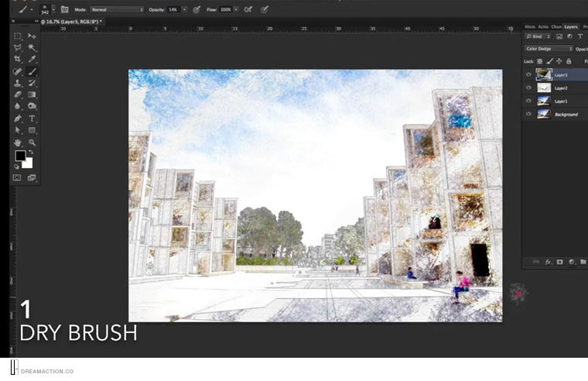Select the Gradient tool
The height and width of the screenshot is (381, 588).
point(32,94)
